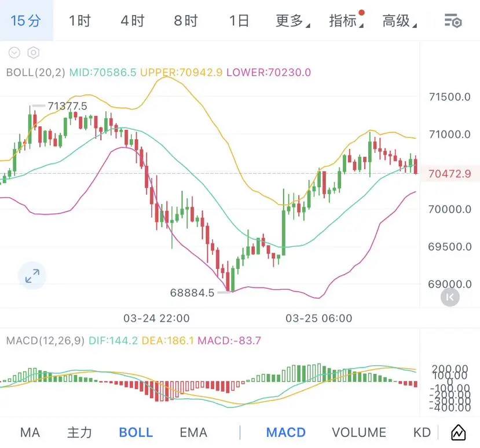The height and width of the screenshot is (448, 480).
Task: Open the 高级 advanced dropdown
Action: tap(398, 21)
